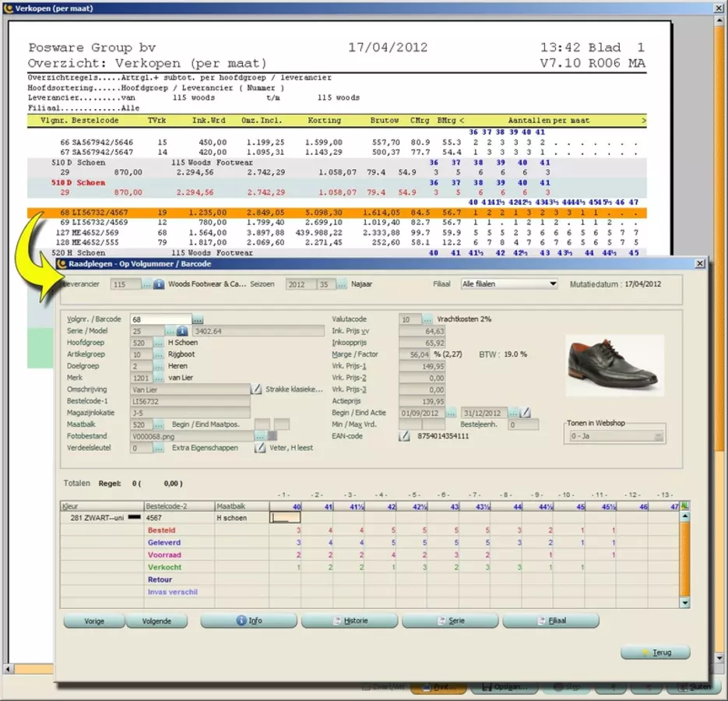728x701 pixels.
Task: Click the shoe product thumbnail
Action: click(615, 366)
